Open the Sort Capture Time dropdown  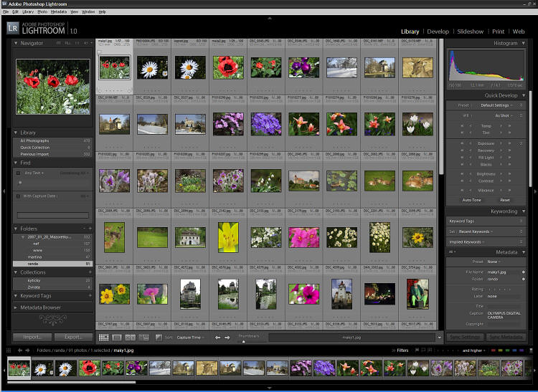[x=190, y=337]
